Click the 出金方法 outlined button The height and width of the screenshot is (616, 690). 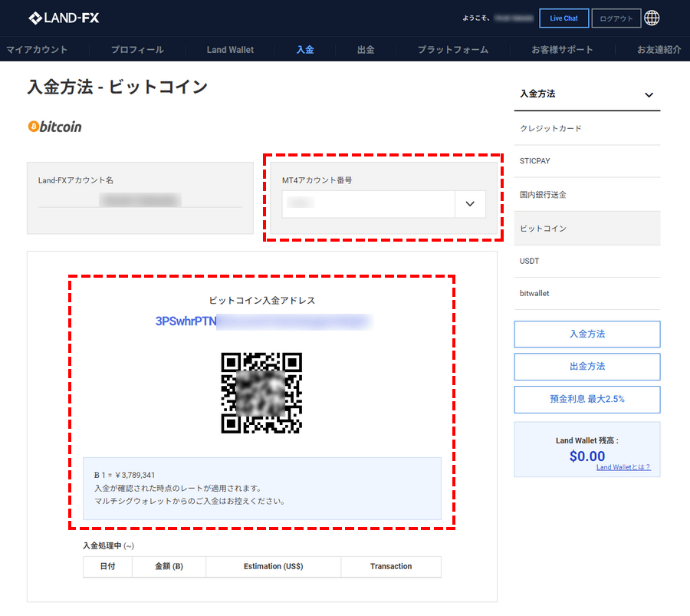587,367
